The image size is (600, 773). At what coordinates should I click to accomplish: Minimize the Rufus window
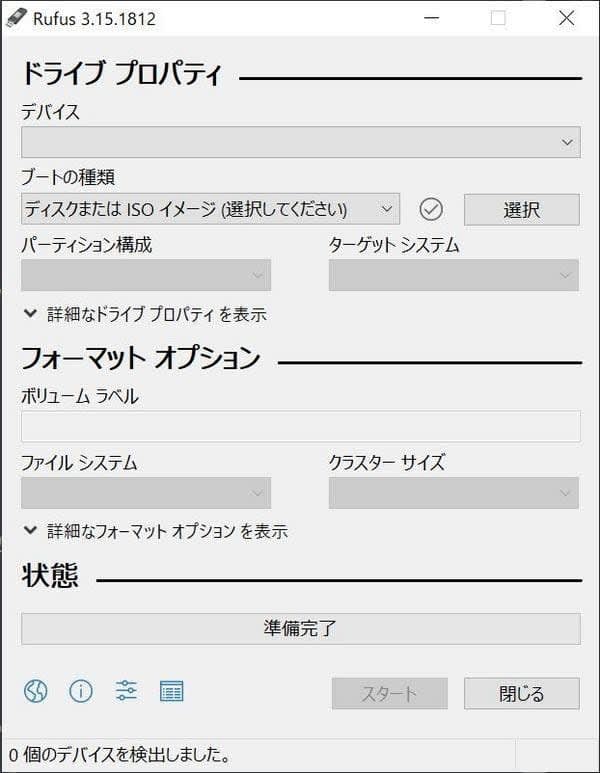[431, 19]
